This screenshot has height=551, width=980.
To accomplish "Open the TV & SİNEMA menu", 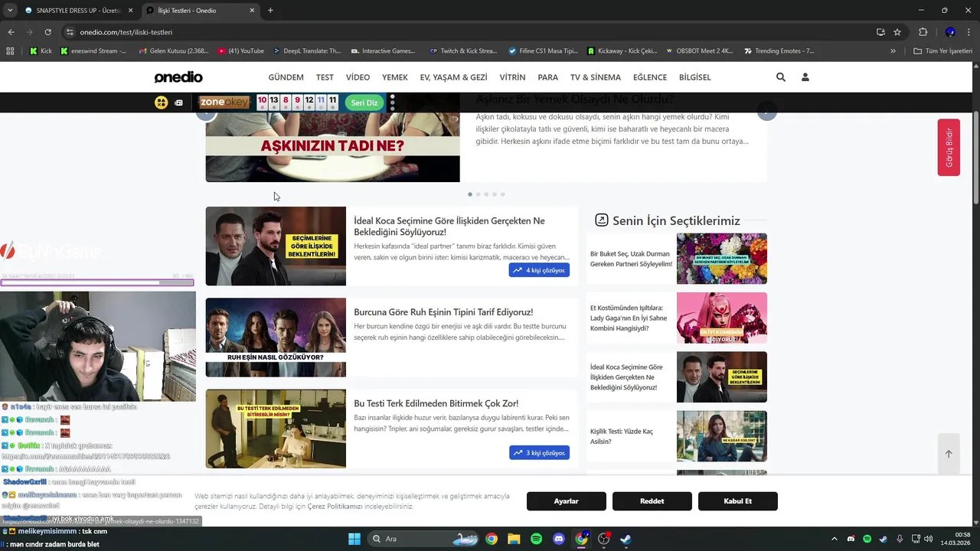I will point(596,77).
